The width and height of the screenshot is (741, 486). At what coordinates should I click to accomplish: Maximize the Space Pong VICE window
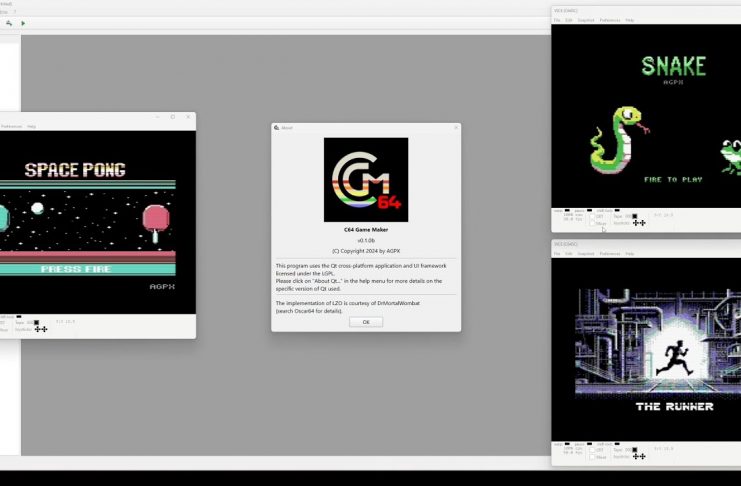click(x=172, y=117)
